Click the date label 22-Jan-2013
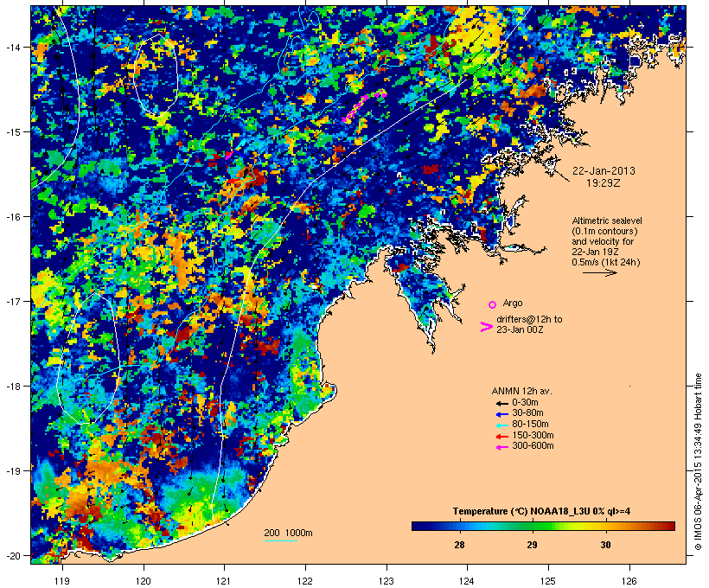 pos(604,171)
